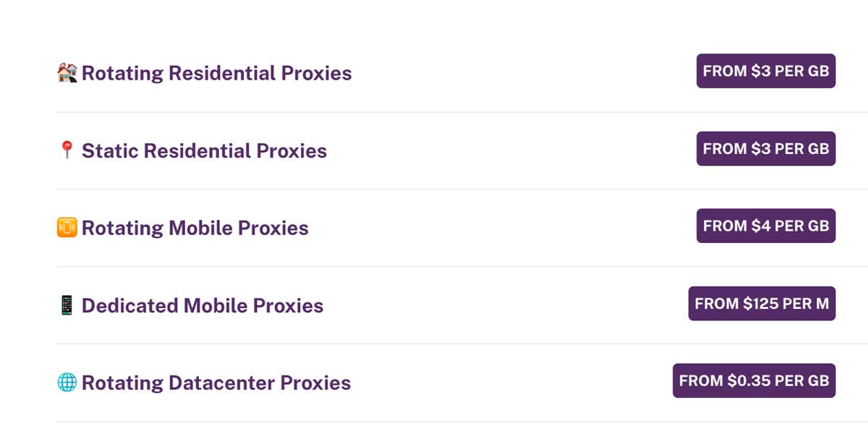The width and height of the screenshot is (868, 434).
Task: Go to Rotating Mobile Proxies title
Action: (195, 228)
